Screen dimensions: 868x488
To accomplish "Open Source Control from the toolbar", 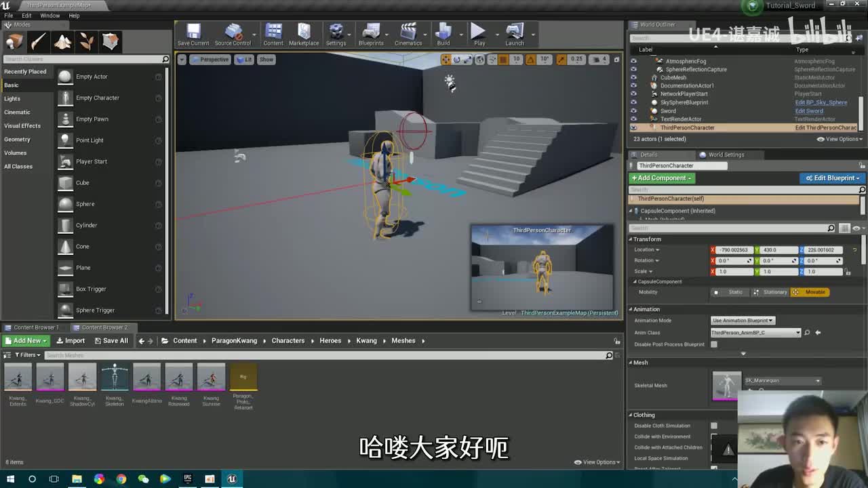I will [233, 35].
